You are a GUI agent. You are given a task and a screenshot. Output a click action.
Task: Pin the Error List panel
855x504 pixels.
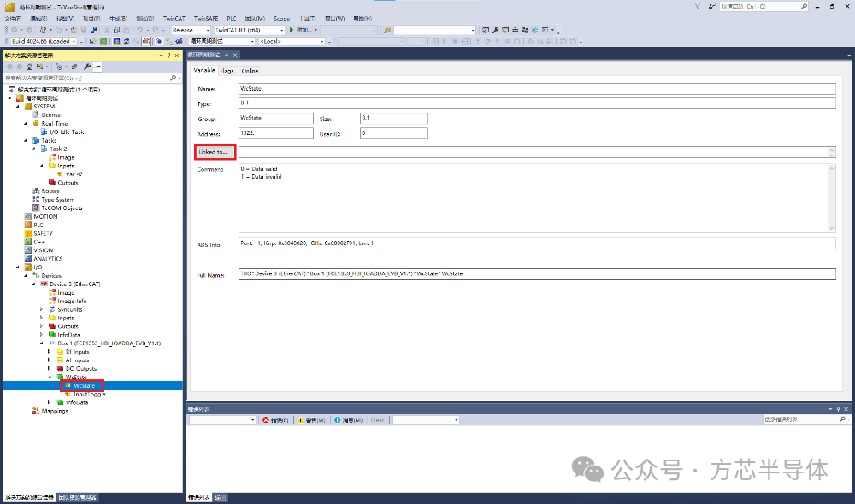838,409
